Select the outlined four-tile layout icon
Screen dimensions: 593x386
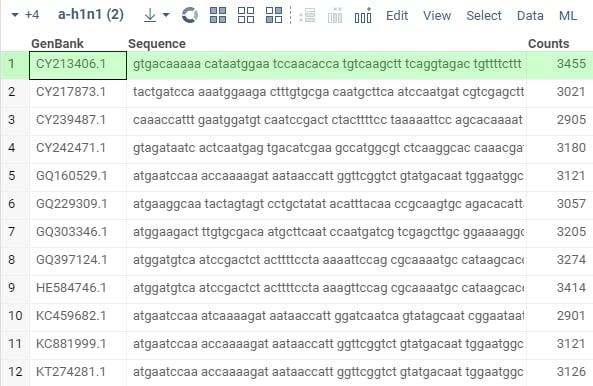(x=246, y=15)
